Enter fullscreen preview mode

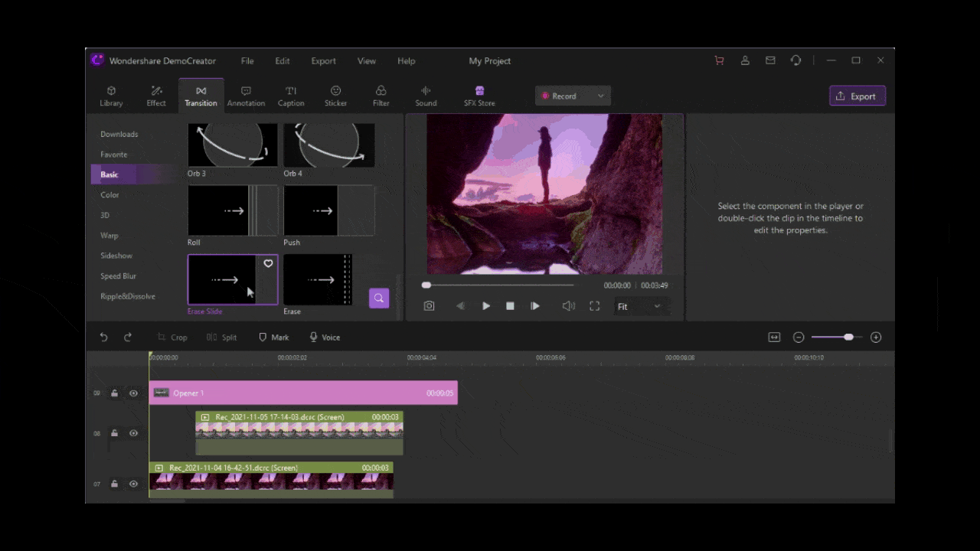coord(594,306)
